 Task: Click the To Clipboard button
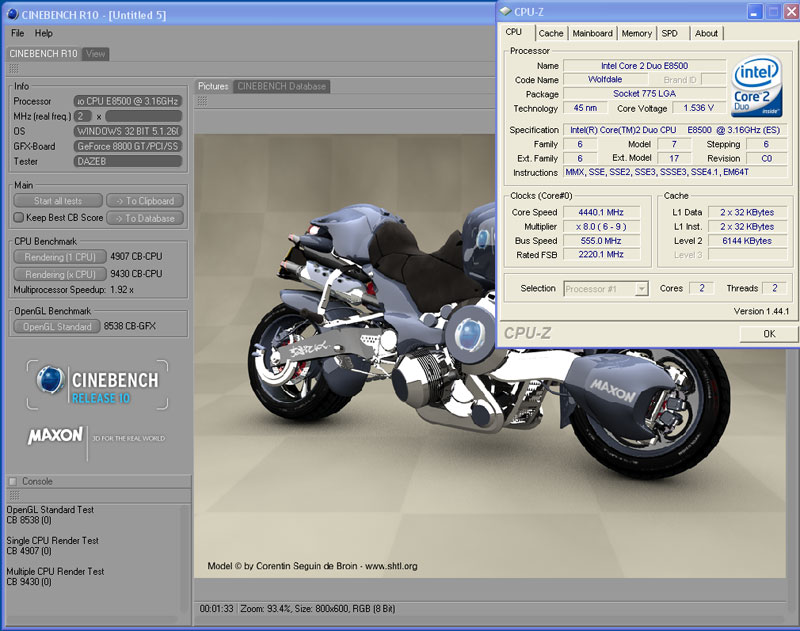pos(145,201)
